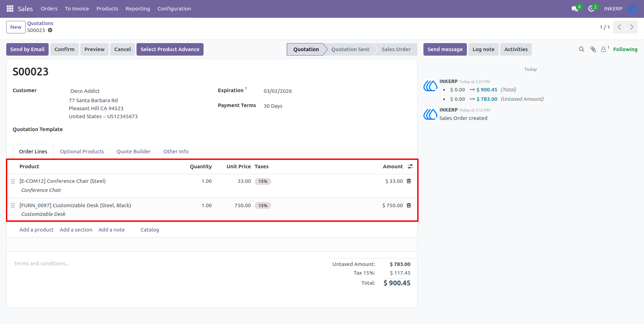Open the Expiration field help tooltip
This screenshot has width=644, height=324.
246,89
